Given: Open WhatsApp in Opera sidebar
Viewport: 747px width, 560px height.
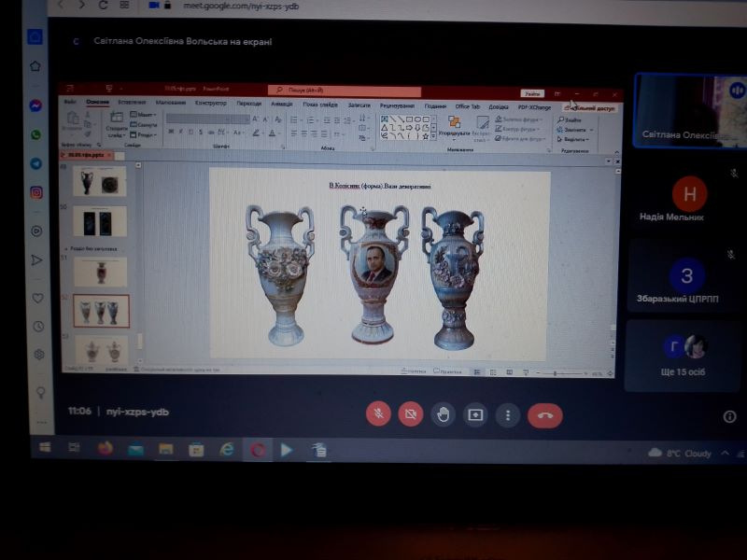Looking at the screenshot, I should tap(35, 134).
